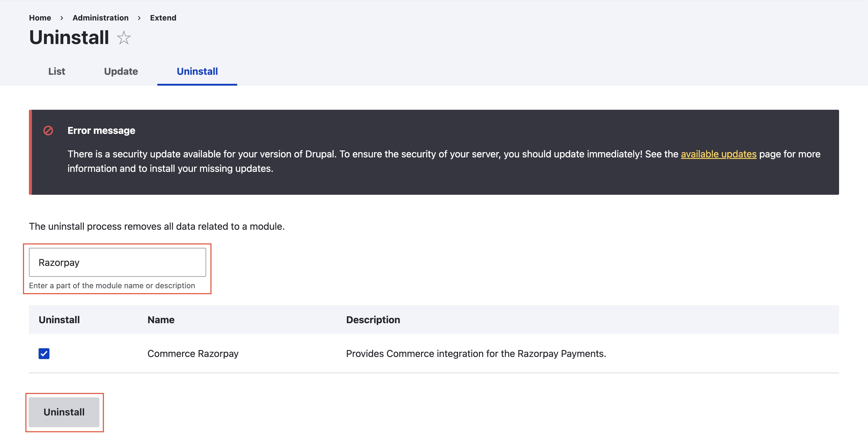Focus the module filter field with Razorpay

click(117, 262)
